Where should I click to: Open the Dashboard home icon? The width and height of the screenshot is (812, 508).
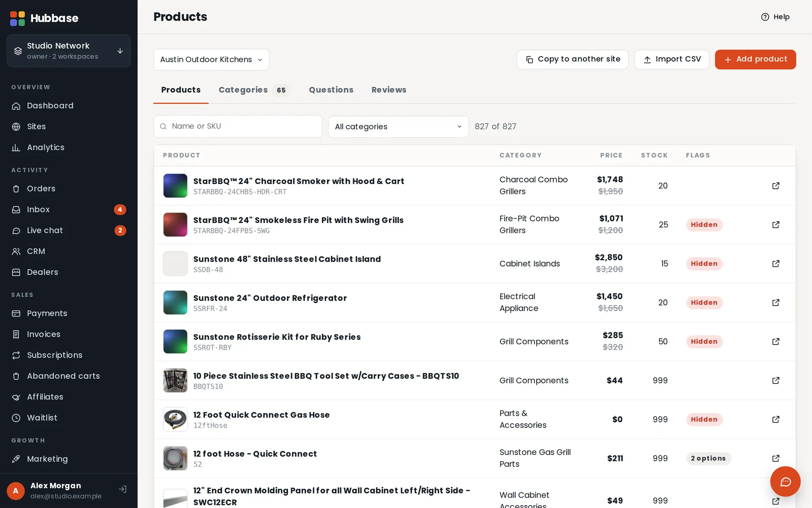click(16, 106)
